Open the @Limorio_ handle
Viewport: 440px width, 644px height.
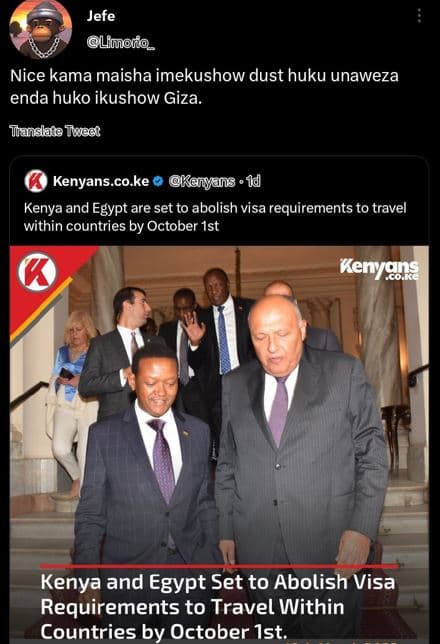pyautogui.click(x=121, y=42)
